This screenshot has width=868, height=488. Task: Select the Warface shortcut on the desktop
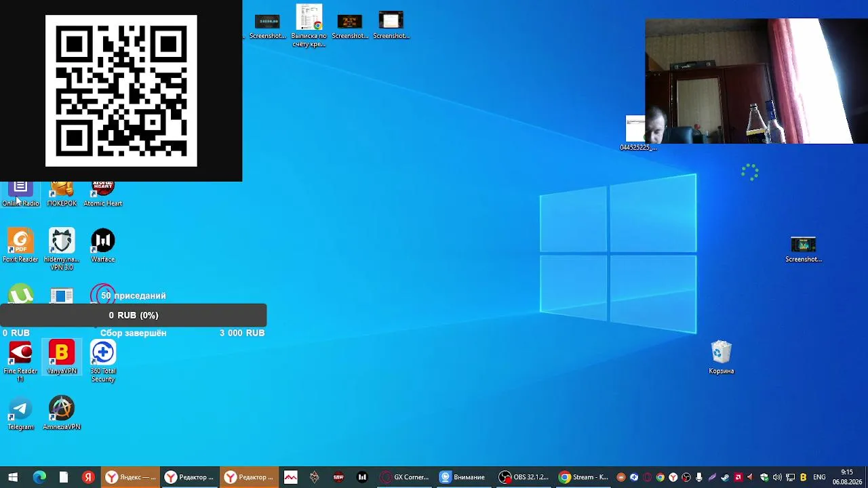[103, 246]
